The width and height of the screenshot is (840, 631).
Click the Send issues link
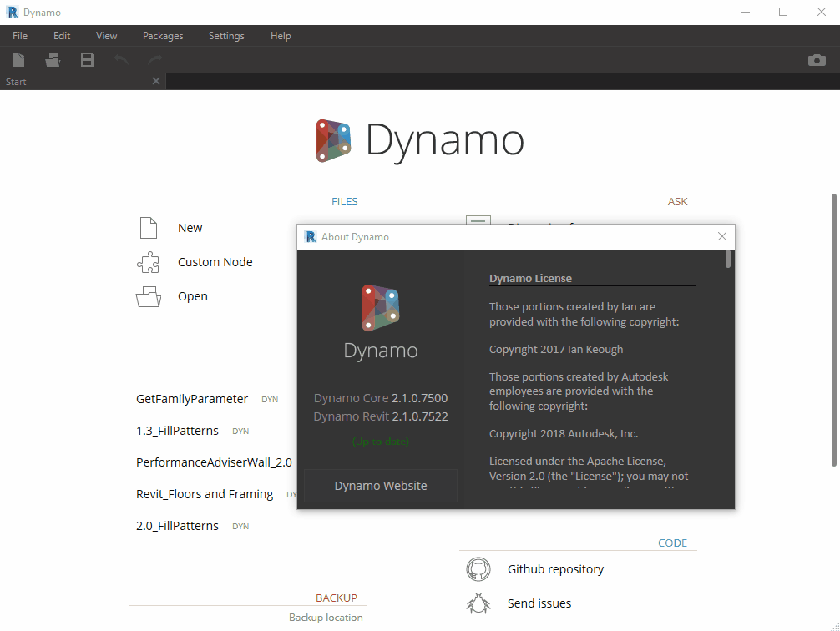[539, 603]
